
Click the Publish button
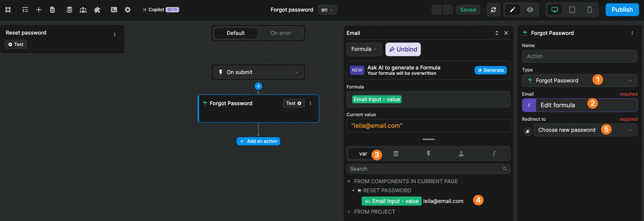622,9
